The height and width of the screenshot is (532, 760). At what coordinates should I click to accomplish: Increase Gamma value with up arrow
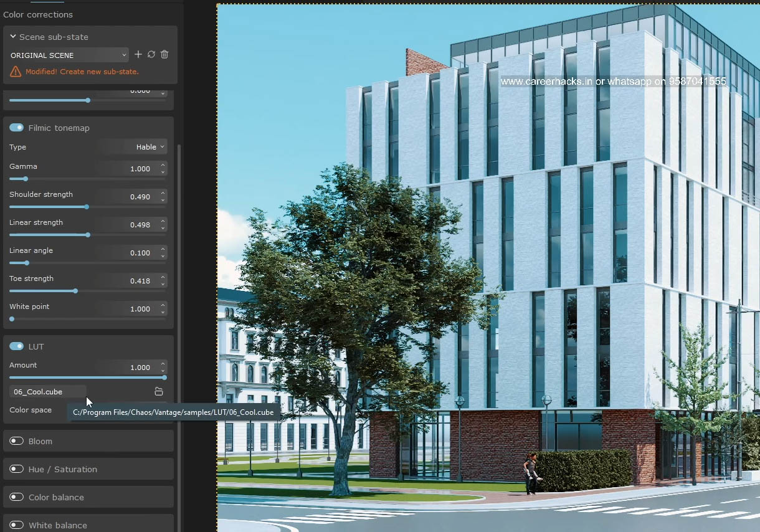pyautogui.click(x=163, y=166)
